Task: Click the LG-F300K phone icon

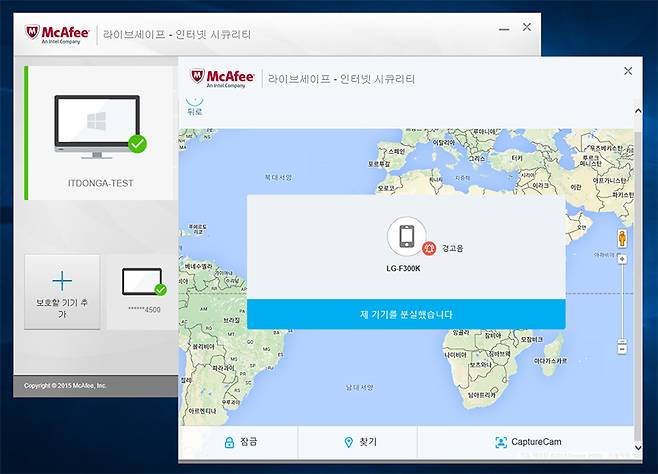Action: point(406,237)
